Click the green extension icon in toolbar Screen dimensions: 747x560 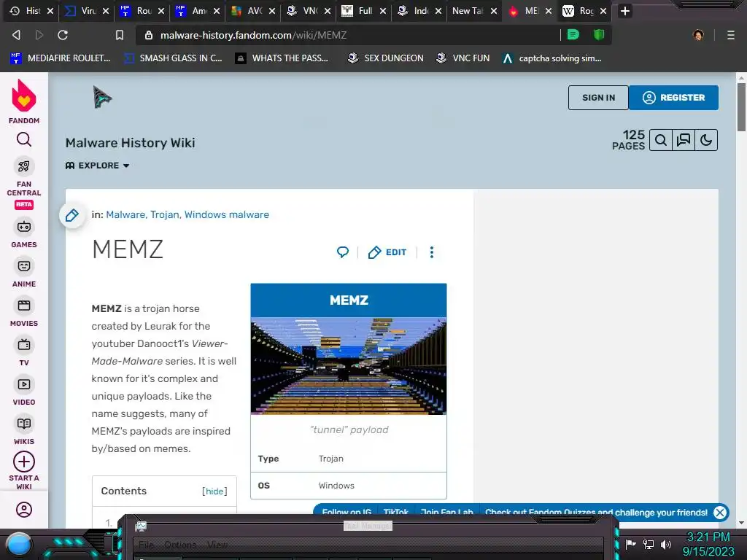coord(573,35)
